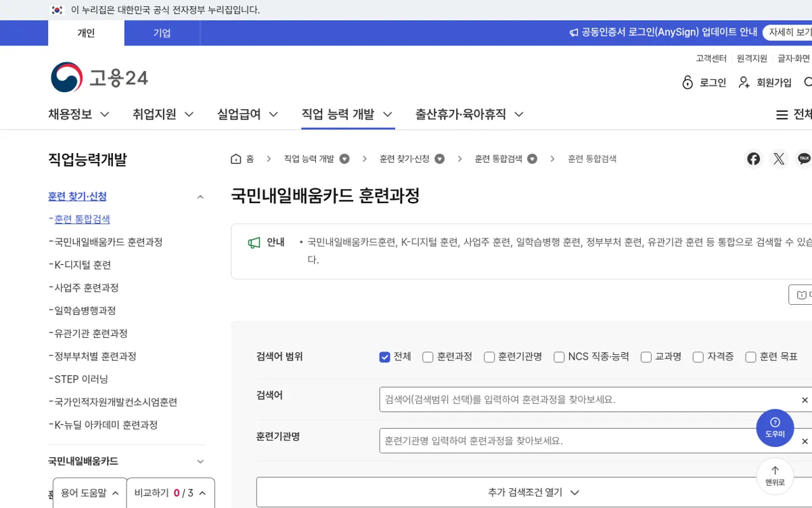
Task: Check the 전체 search range checkbox
Action: [x=384, y=357]
